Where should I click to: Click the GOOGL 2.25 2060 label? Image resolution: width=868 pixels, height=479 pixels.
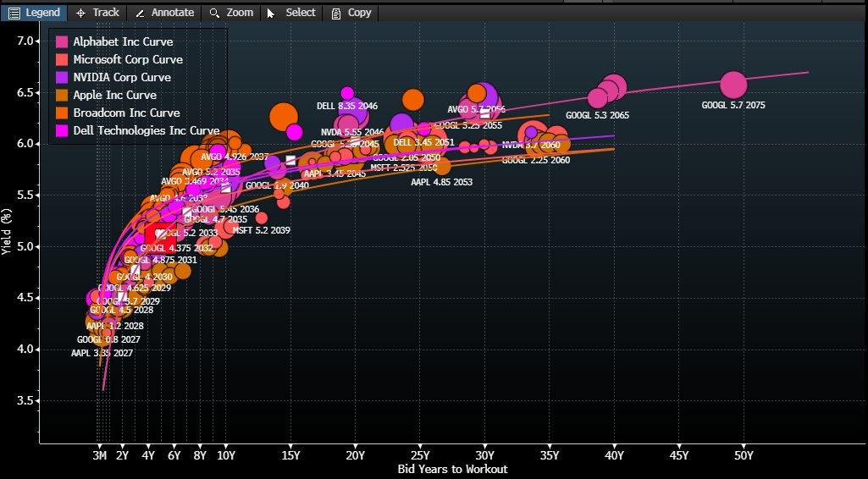pos(536,160)
